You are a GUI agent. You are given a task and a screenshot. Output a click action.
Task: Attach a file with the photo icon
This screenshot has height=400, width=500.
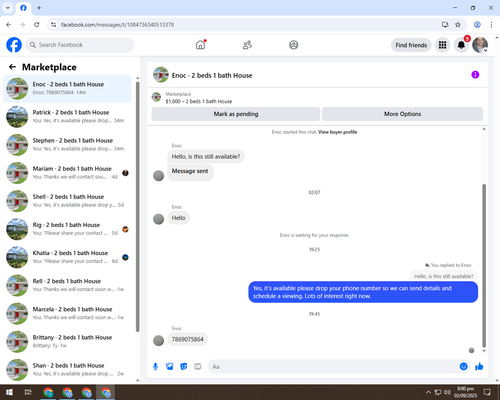170,367
